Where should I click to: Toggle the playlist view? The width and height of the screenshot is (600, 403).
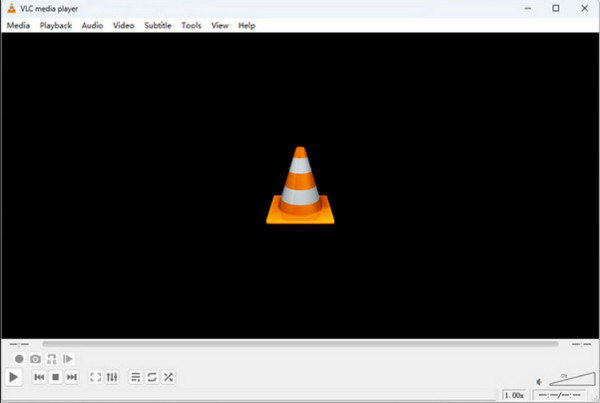coord(135,377)
